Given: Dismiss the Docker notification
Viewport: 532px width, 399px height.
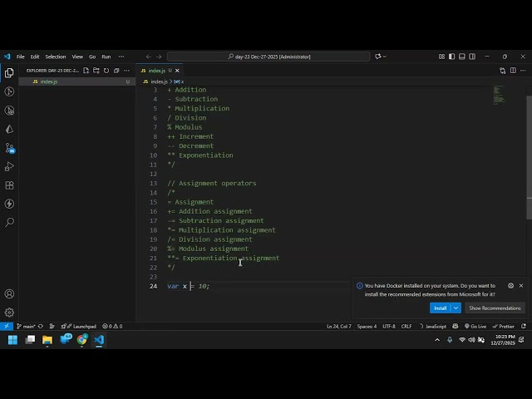Looking at the screenshot, I should (x=521, y=286).
